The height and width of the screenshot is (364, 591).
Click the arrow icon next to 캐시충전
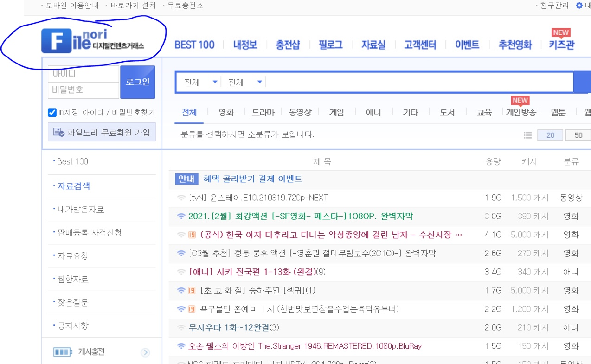tap(145, 352)
